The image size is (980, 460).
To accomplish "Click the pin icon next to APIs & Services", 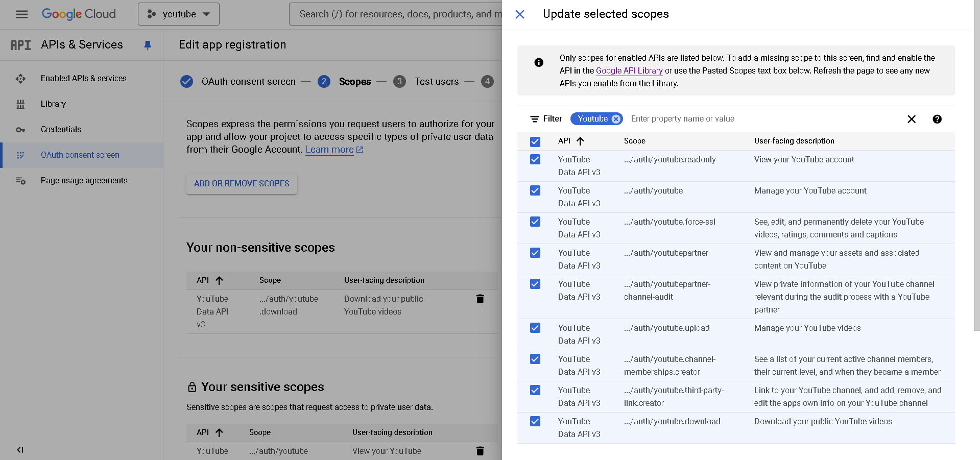I will tap(148, 45).
